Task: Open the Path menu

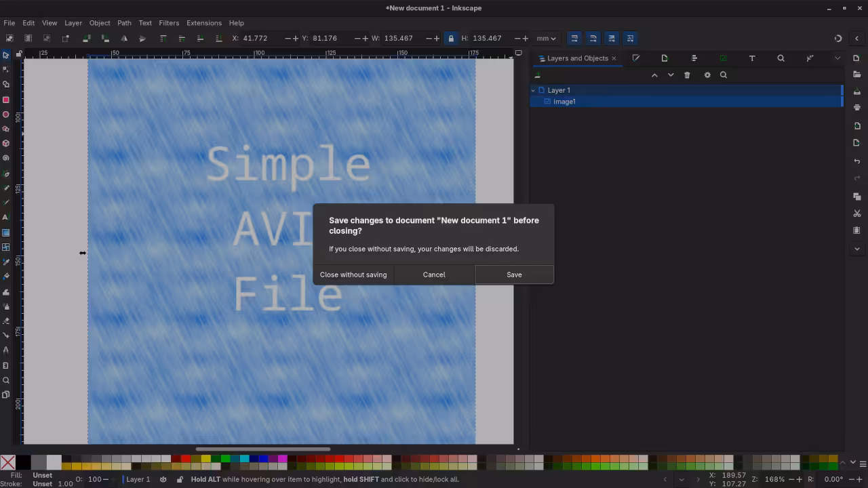Action: coord(124,22)
